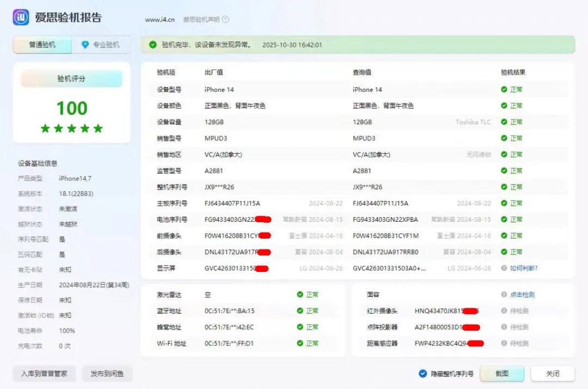Viewport: 588px width, 389px height.
Task: Open the 如何判断? link
Action: point(524,268)
